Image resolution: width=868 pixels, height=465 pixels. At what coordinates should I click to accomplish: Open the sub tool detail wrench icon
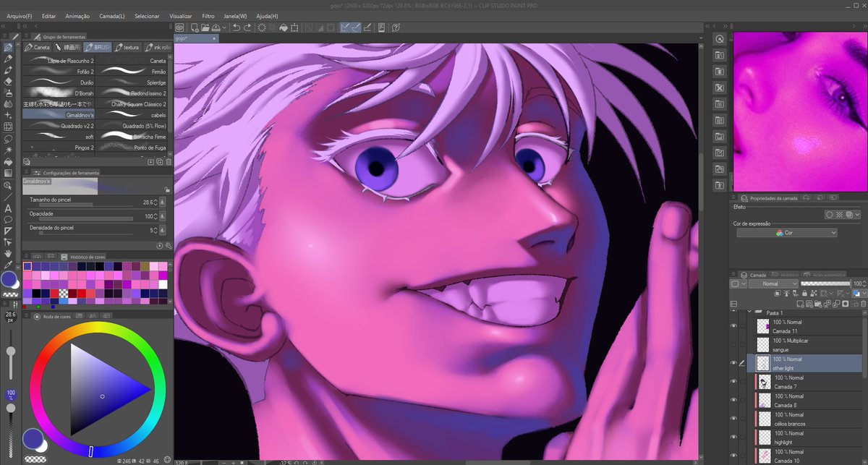(168, 246)
